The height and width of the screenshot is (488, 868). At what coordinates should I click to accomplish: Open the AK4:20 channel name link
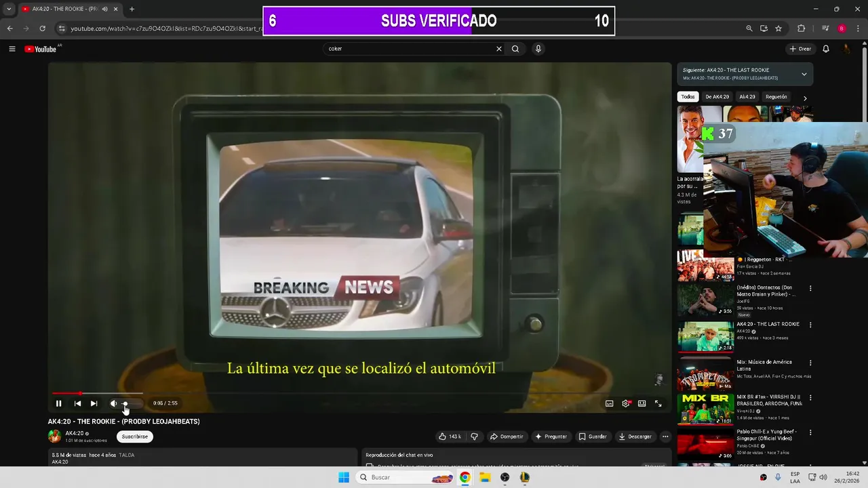(74, 433)
